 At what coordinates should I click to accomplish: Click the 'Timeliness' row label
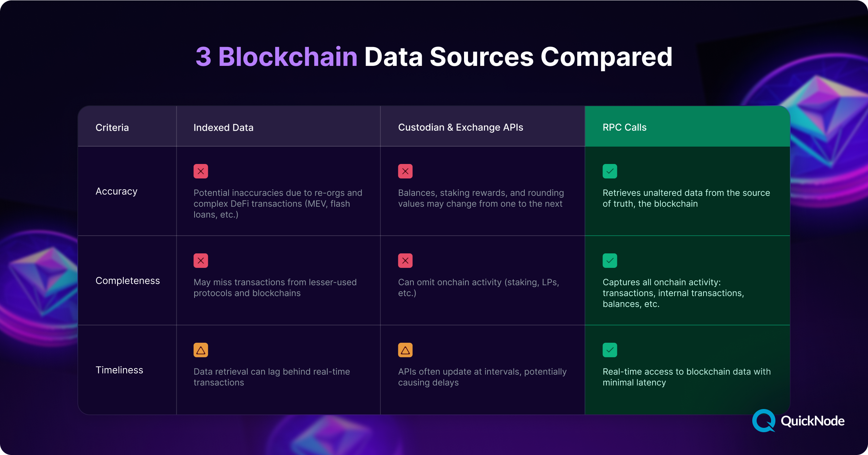click(119, 370)
